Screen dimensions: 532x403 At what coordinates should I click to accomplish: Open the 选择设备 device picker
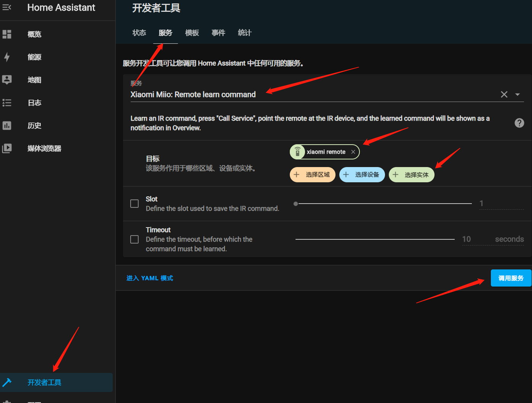click(x=362, y=175)
